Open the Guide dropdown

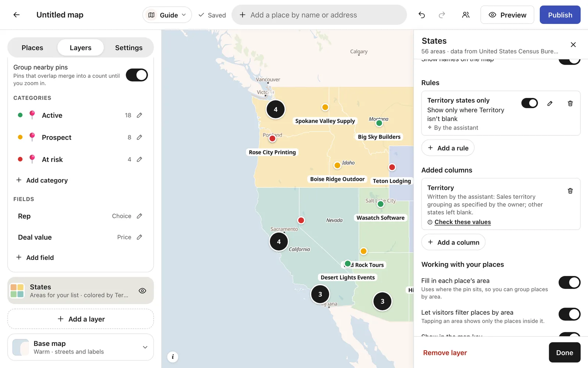pos(167,15)
